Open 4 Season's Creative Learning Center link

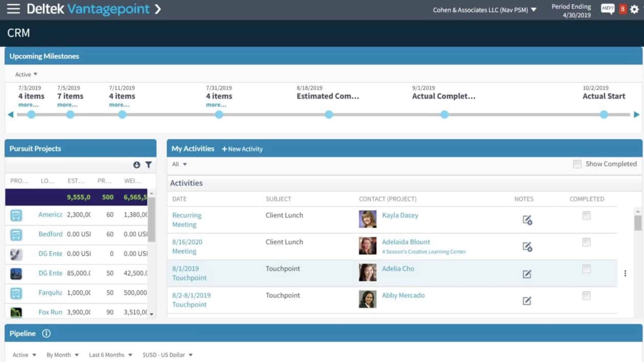tap(424, 252)
